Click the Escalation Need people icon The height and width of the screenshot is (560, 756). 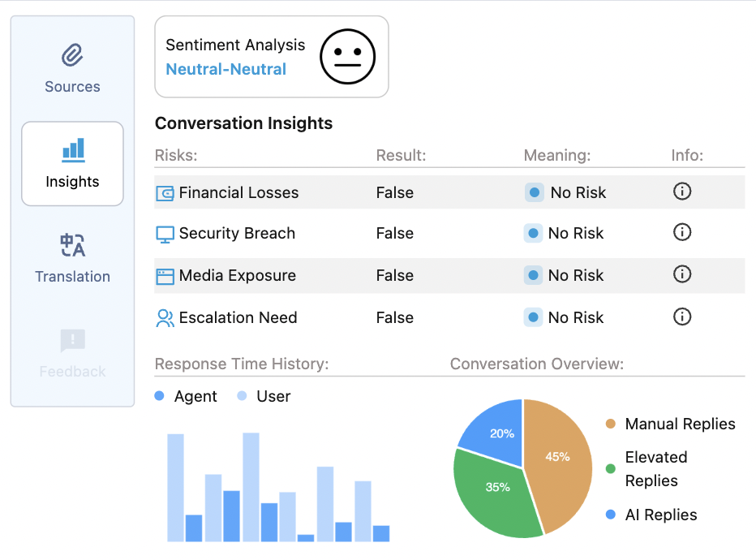click(x=167, y=317)
